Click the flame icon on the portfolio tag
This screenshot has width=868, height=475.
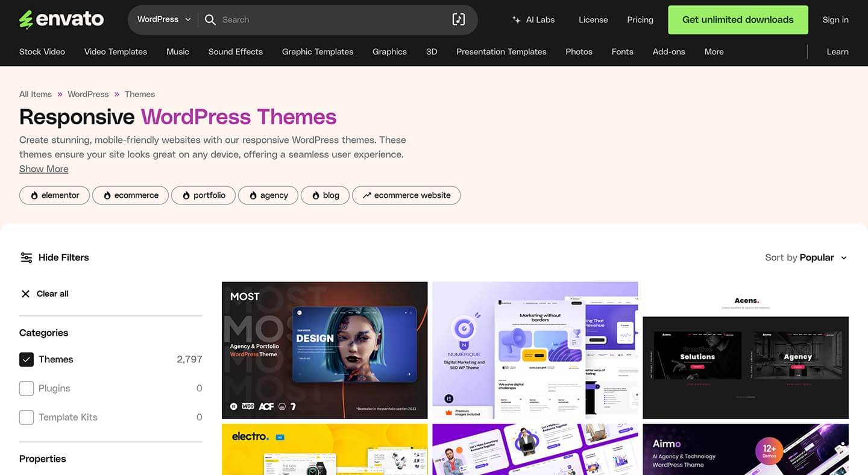click(186, 195)
